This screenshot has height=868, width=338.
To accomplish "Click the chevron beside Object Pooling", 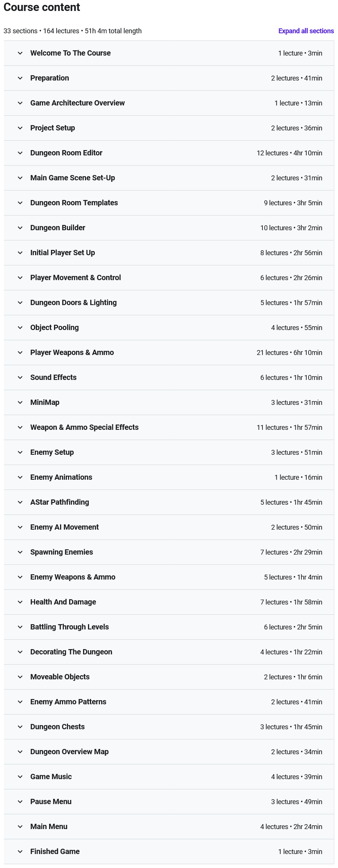I will coord(20,328).
